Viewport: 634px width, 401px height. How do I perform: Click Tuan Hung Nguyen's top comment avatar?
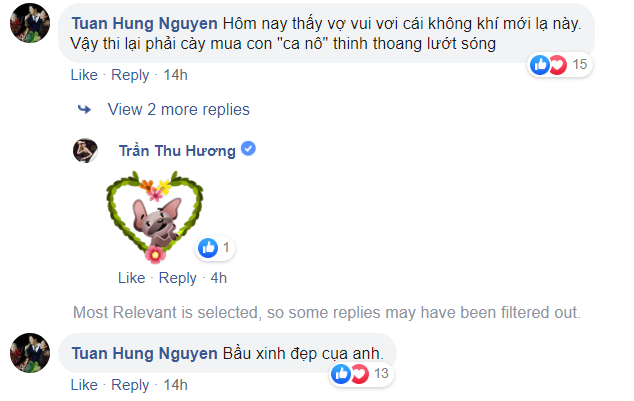tap(30, 30)
